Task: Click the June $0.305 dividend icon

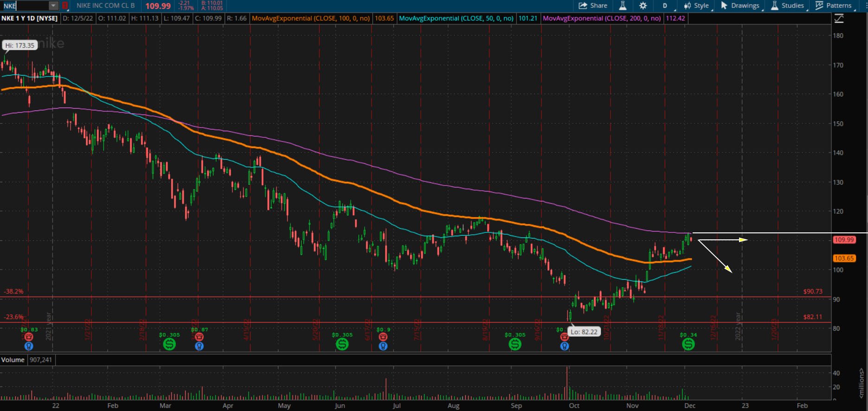Action: [x=342, y=344]
